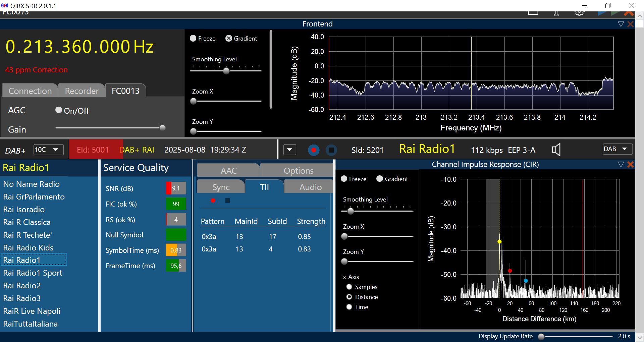Select Rai Radio3 in the service list
The height and width of the screenshot is (342, 644).
click(x=22, y=298)
